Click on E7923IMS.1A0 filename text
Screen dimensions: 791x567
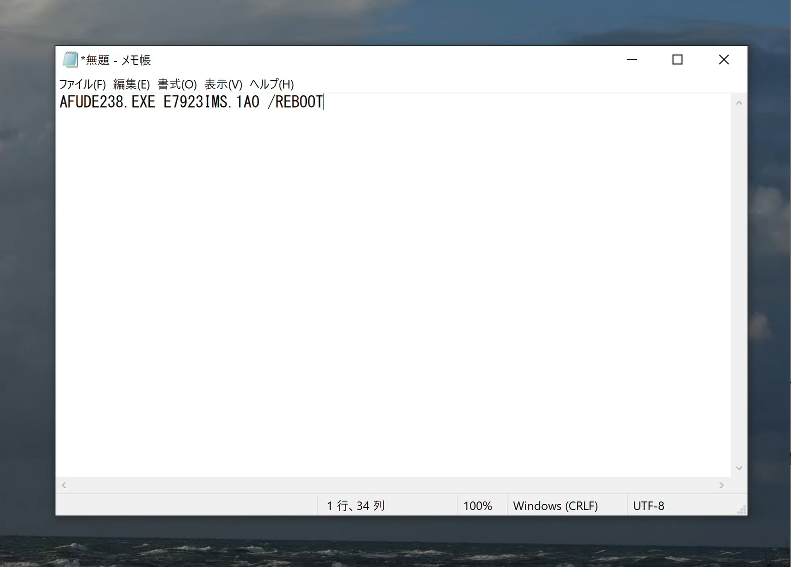coord(211,102)
